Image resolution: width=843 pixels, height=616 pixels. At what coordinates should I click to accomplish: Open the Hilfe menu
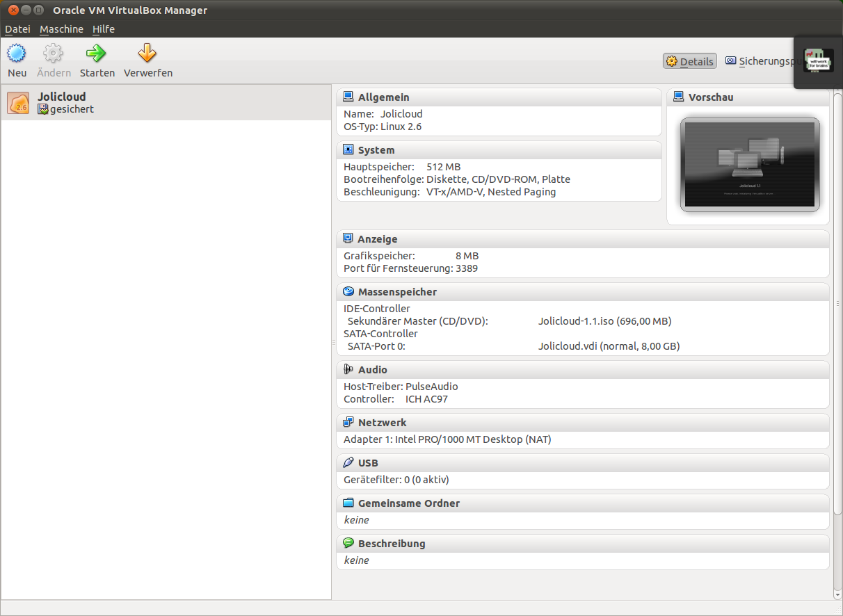click(x=103, y=29)
